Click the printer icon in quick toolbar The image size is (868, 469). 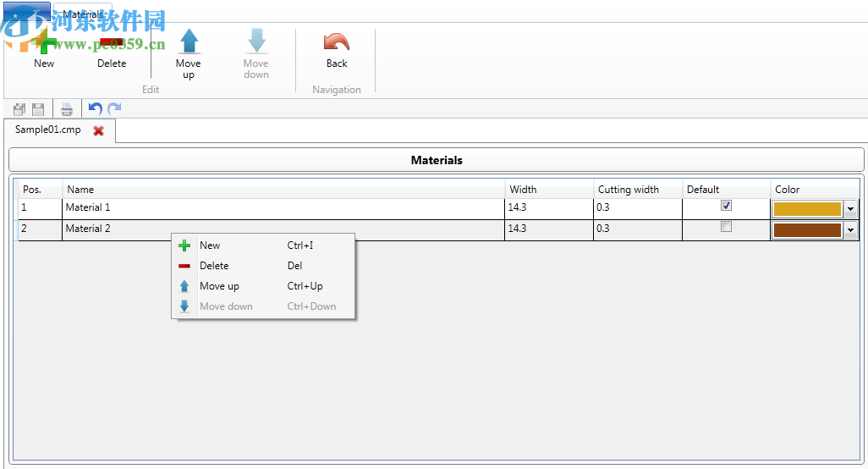(x=67, y=109)
